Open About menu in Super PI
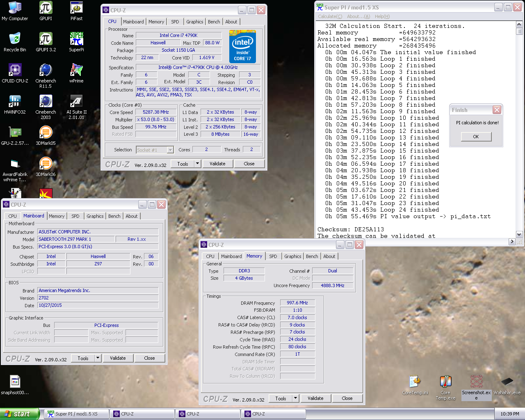This screenshot has height=420, width=525. pos(358,16)
